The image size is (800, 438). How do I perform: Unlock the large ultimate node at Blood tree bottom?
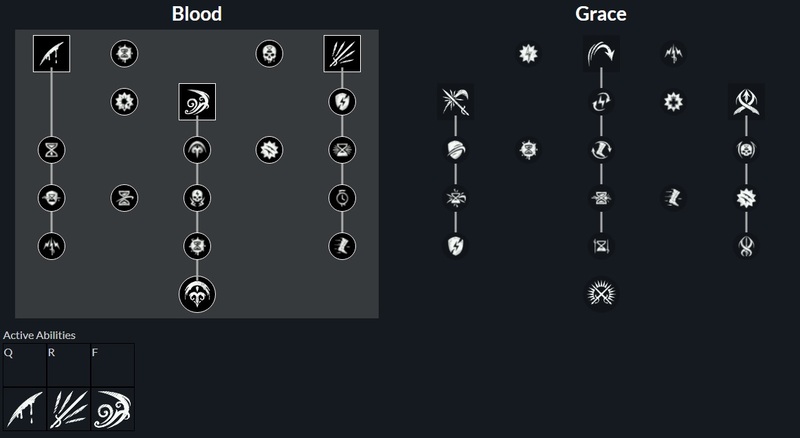pyautogui.click(x=197, y=295)
